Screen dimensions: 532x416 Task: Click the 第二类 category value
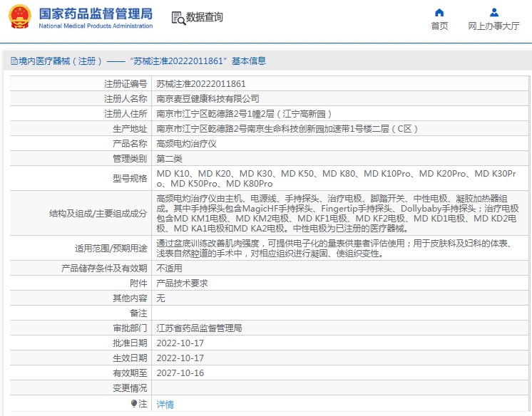[169, 159]
